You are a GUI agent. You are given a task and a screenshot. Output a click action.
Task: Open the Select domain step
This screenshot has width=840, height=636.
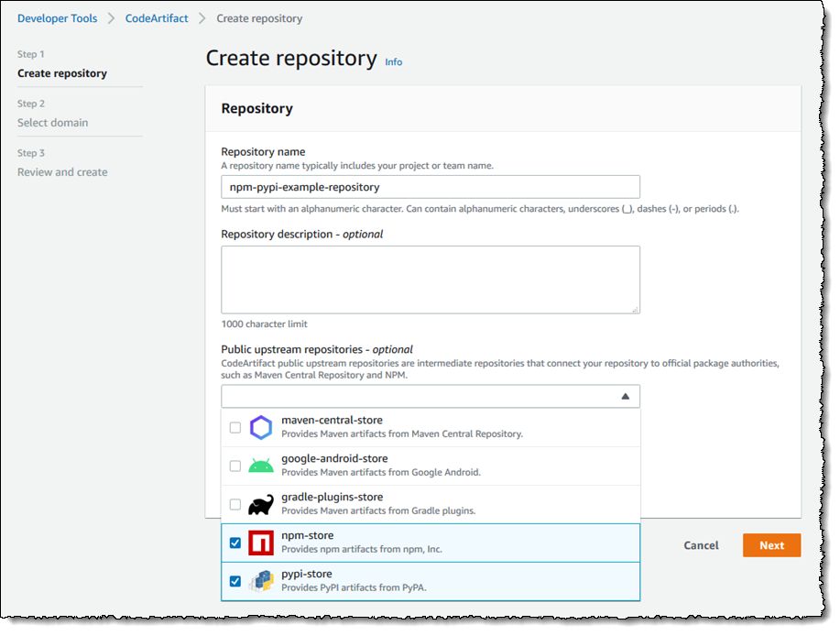tap(52, 123)
